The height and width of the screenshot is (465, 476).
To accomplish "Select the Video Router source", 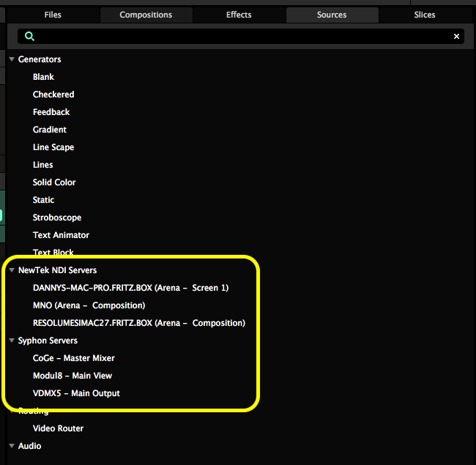I will pyautogui.click(x=59, y=428).
